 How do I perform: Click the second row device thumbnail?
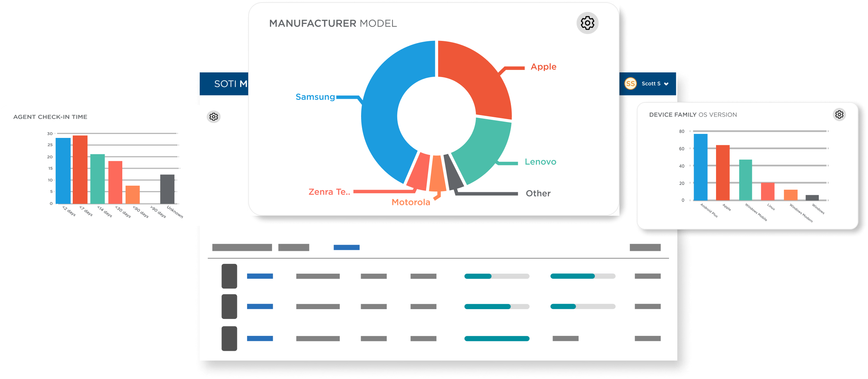(x=229, y=307)
